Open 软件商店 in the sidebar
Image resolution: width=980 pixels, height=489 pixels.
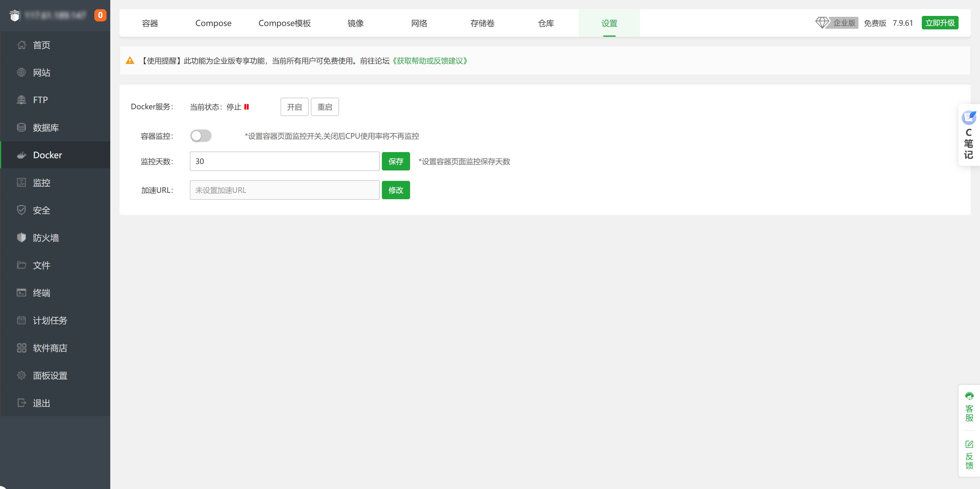55,348
